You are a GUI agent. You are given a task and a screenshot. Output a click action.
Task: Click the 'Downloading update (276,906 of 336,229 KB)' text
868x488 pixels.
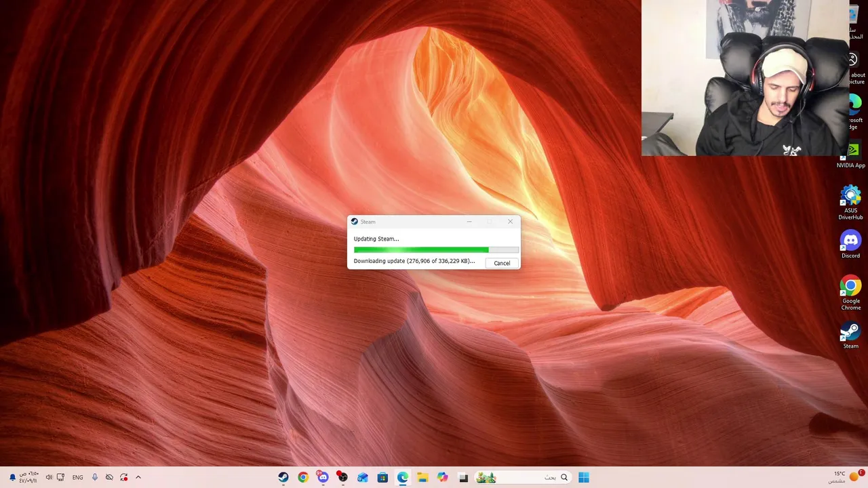click(414, 261)
